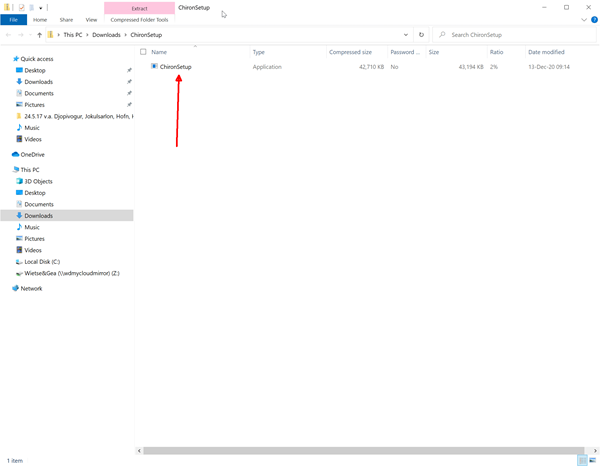Screen dimensions: 600x466
Task: Open the blue Help question mark icon
Action: [593, 20]
